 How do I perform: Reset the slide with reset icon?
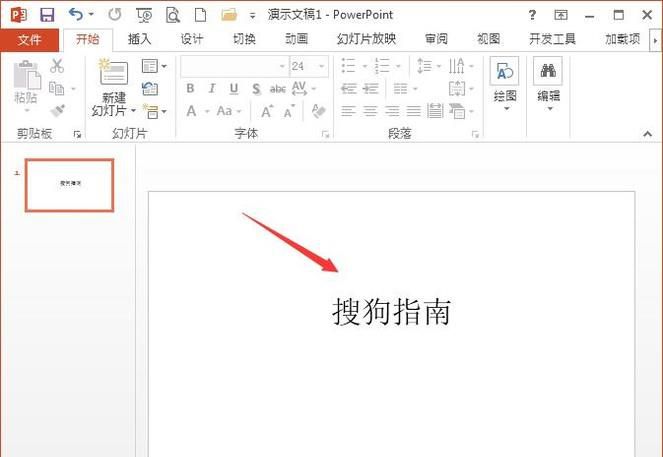pyautogui.click(x=150, y=88)
